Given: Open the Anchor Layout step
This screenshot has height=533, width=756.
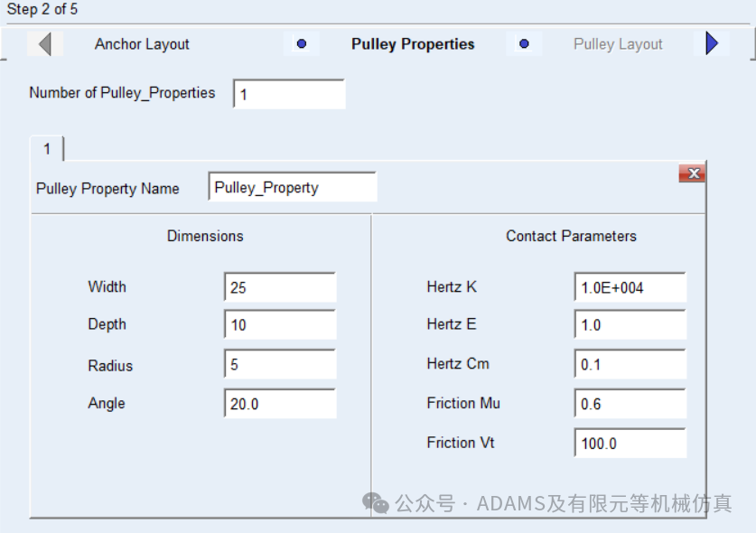Looking at the screenshot, I should tap(142, 44).
